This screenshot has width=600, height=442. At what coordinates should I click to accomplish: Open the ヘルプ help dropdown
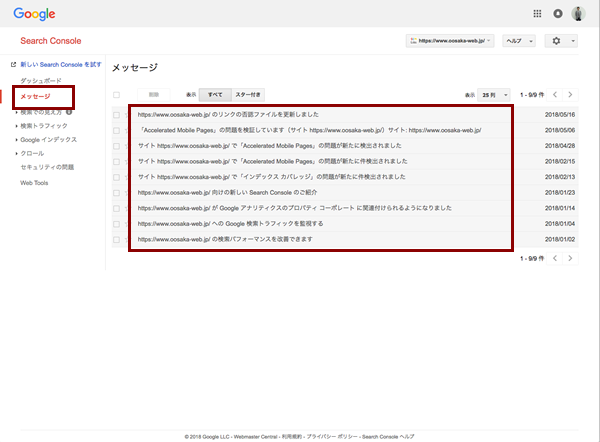[519, 41]
